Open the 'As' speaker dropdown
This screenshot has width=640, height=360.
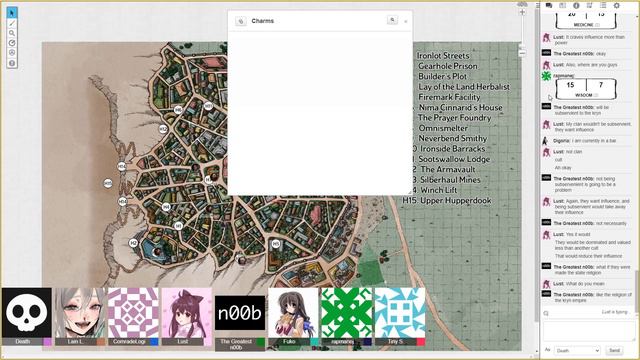click(577, 350)
